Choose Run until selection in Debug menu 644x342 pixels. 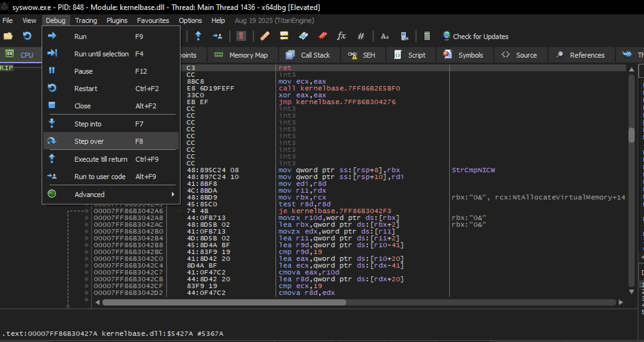tap(111, 54)
